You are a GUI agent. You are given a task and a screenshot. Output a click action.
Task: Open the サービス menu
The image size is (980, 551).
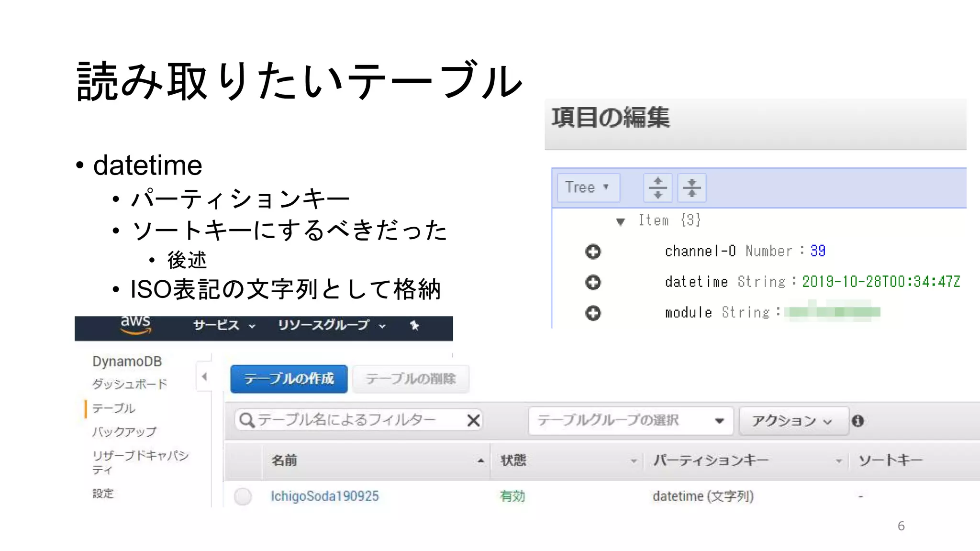pos(224,326)
